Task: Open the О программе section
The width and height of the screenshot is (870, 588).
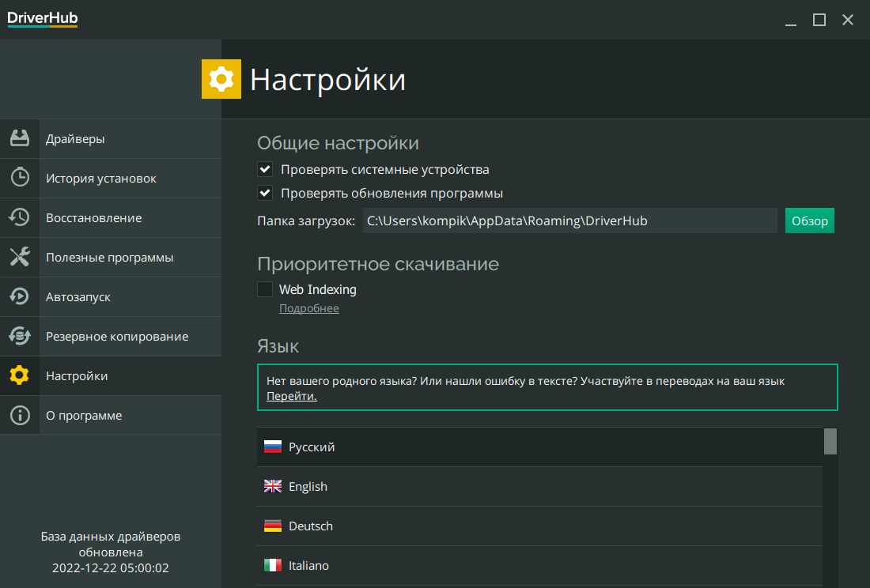Action: [x=111, y=415]
